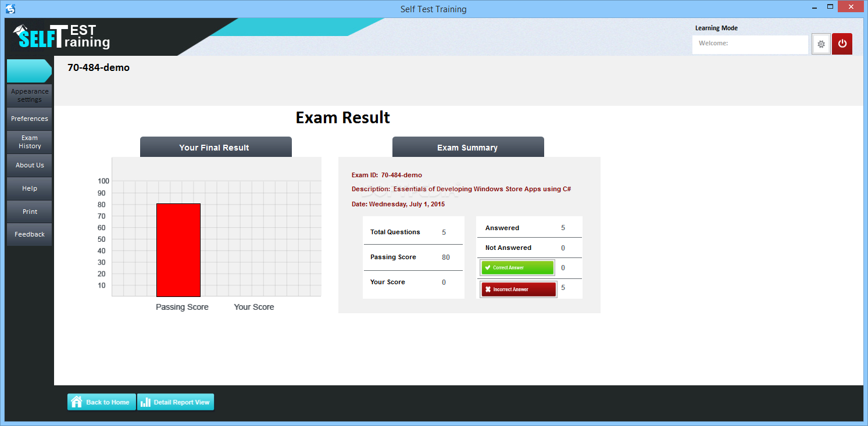Minimize the Self Test Training window
Image resolution: width=868 pixels, height=426 pixels.
point(813,8)
